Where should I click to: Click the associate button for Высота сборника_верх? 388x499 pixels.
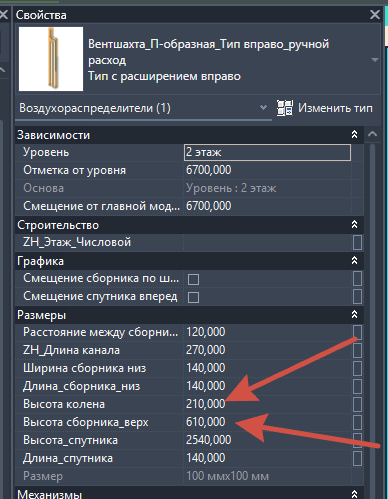[x=357, y=422]
